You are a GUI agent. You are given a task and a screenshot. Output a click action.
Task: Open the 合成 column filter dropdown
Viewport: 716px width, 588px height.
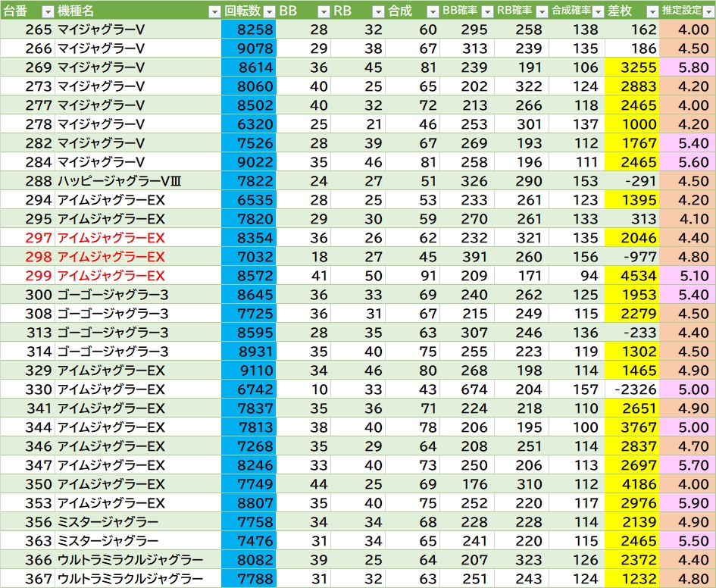click(x=433, y=12)
